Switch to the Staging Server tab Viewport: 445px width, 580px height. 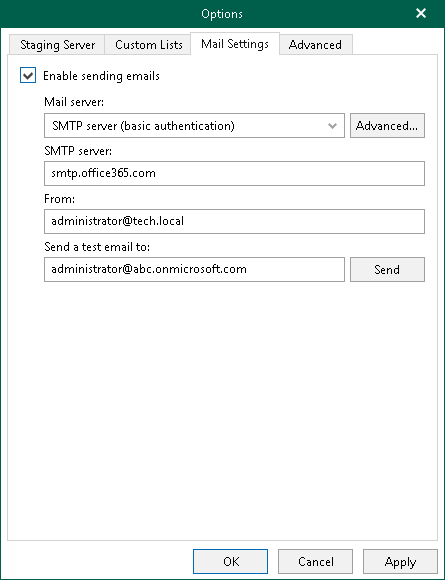pyautogui.click(x=57, y=45)
